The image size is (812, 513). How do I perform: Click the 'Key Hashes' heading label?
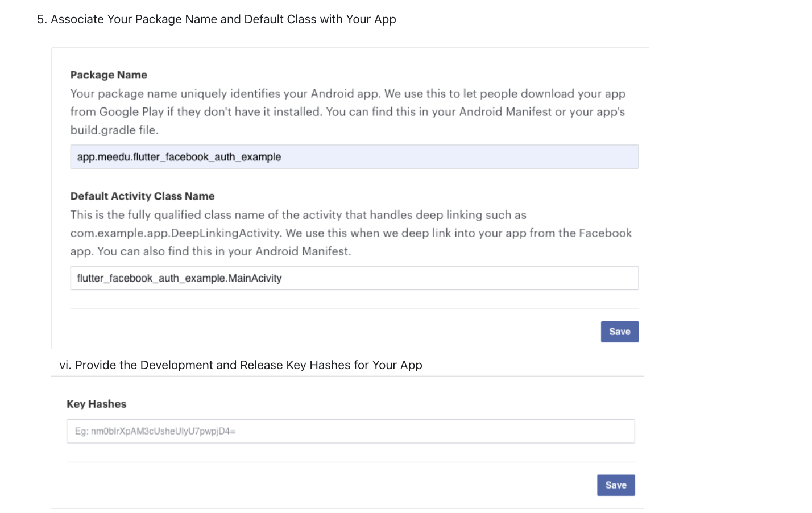[96, 404]
